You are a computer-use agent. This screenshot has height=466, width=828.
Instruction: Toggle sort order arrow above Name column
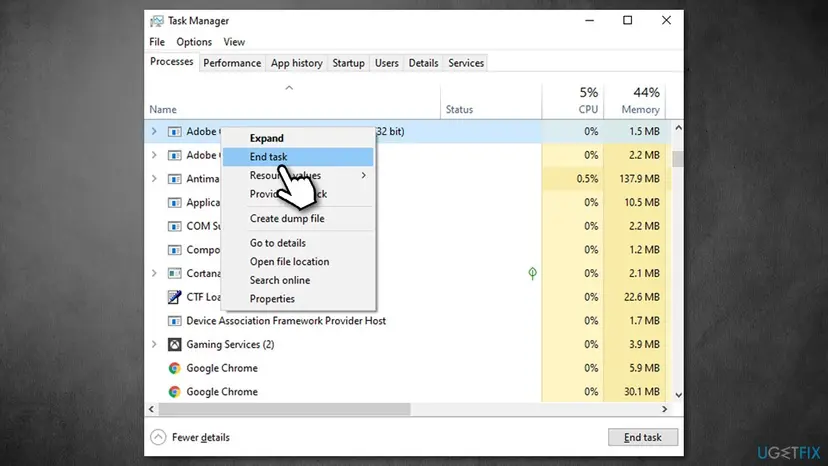(x=289, y=88)
